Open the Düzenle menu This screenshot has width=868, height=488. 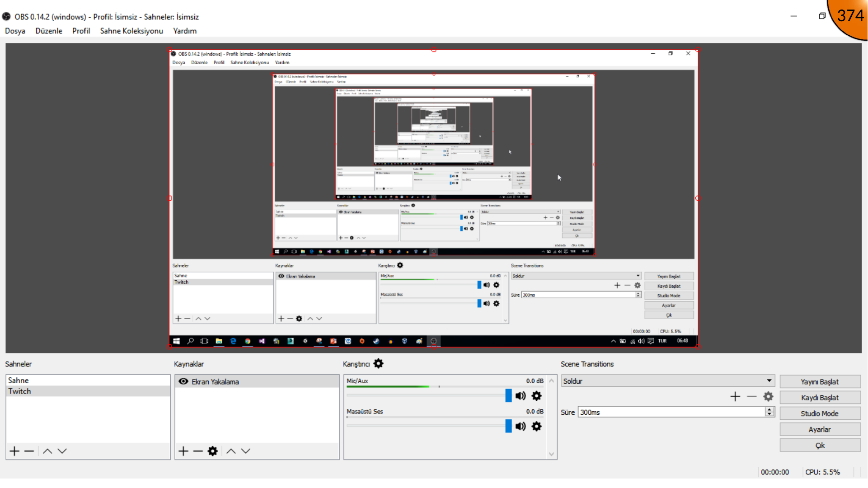pos(49,31)
